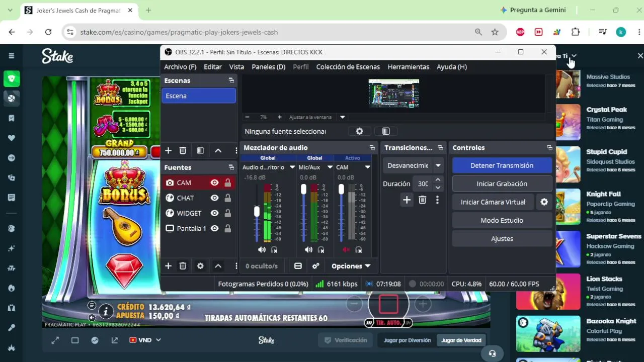The width and height of the screenshot is (644, 362).
Task: Hide the WIDGET source with its eye icon
Action: click(215, 213)
